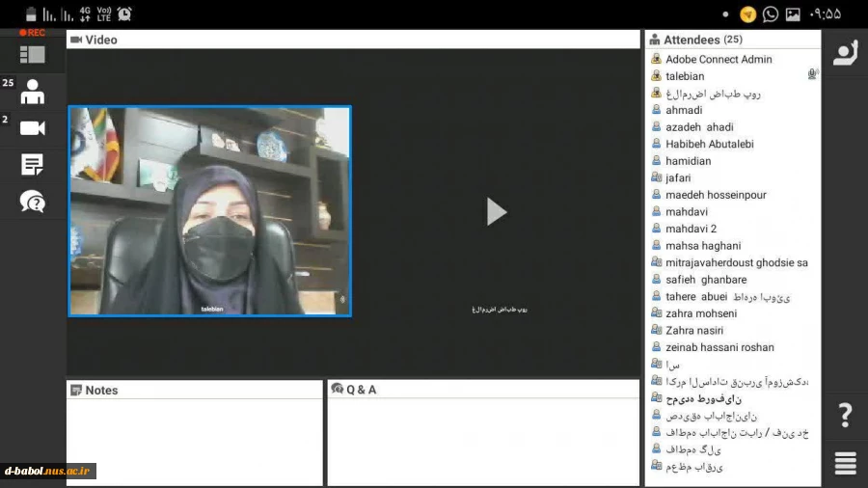Click the Q & A pod header
The height and width of the screenshot is (488, 868).
click(483, 390)
